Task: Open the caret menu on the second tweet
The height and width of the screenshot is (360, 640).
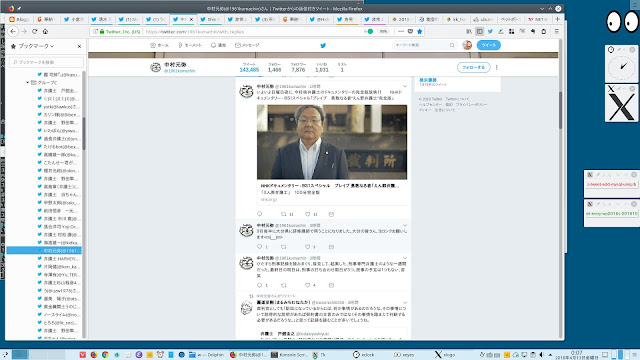Action: [x=404, y=225]
